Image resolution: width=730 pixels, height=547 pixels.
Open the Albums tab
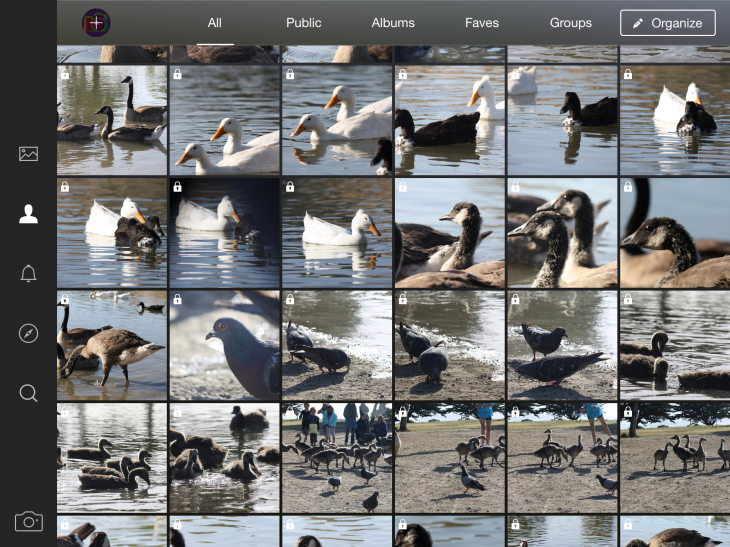[x=393, y=23]
